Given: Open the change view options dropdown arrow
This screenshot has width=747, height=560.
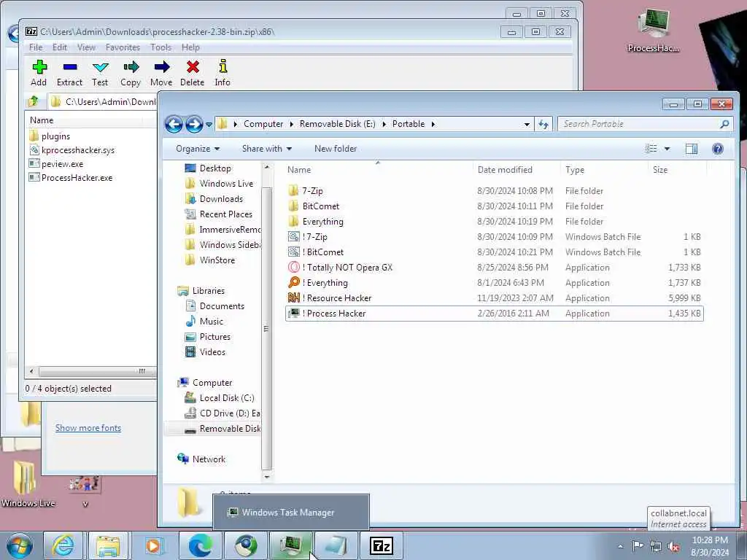Looking at the screenshot, I should point(667,149).
